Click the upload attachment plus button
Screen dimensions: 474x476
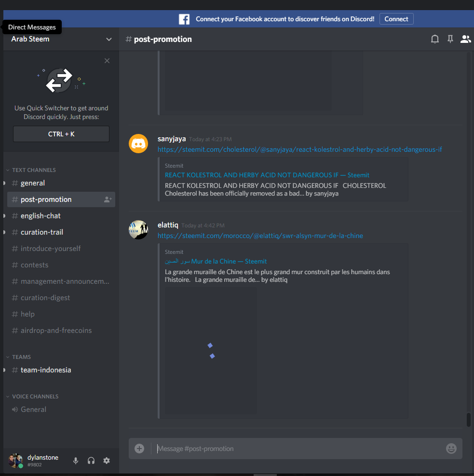pos(139,449)
